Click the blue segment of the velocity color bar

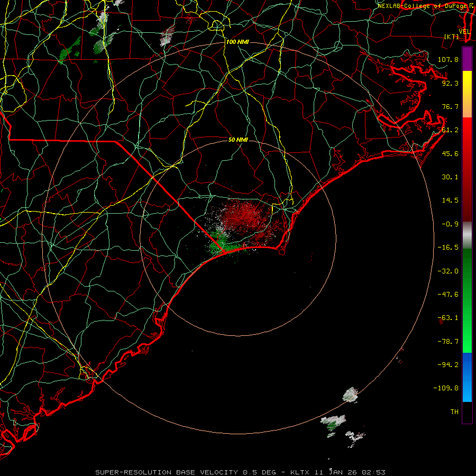point(467,377)
